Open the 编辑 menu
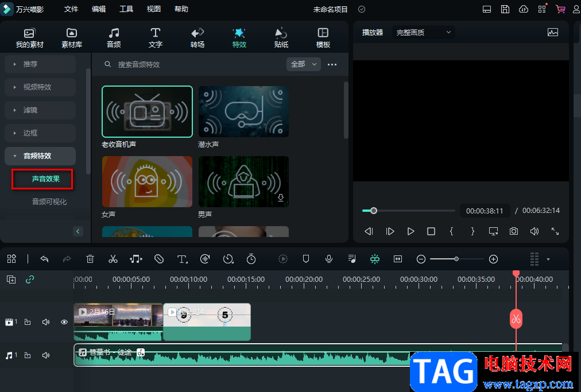Image resolution: width=581 pixels, height=392 pixels. (x=99, y=9)
